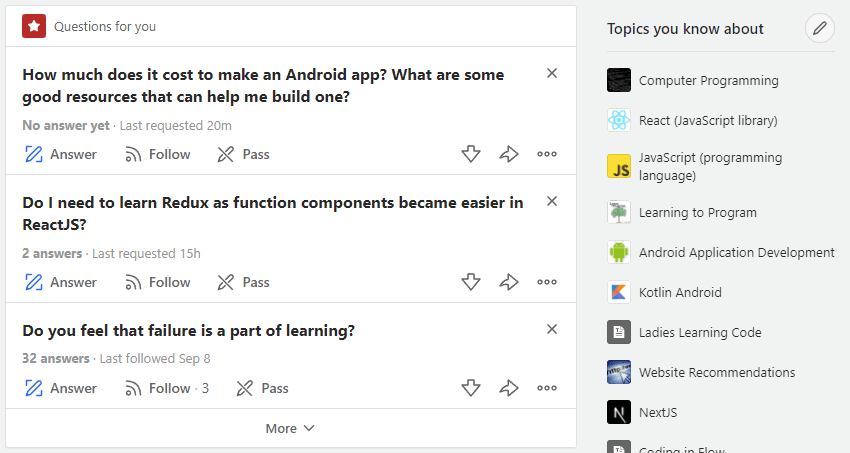Expand the More questions chevron
The height and width of the screenshot is (453, 850).
coord(290,428)
